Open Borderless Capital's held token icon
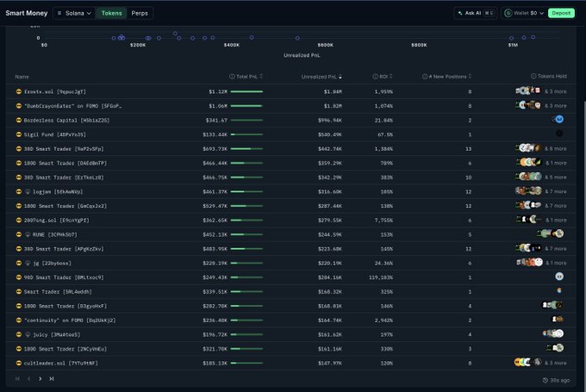 (x=558, y=119)
